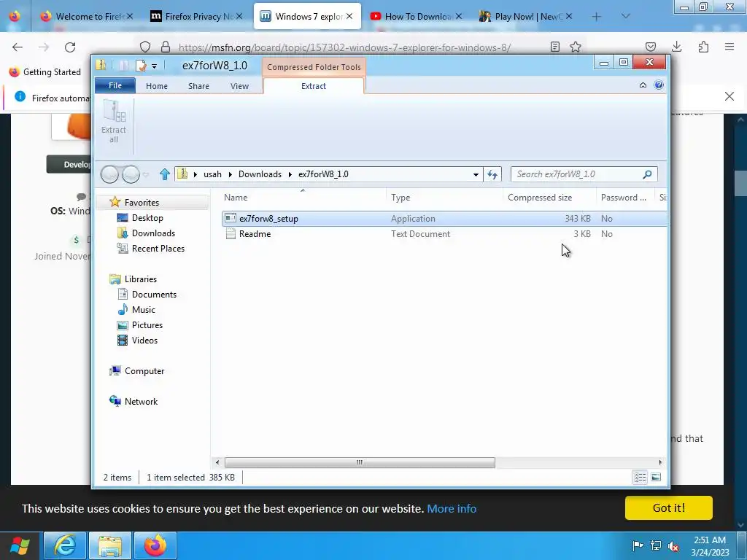This screenshot has width=747, height=560.
Task: Open Firefox downloads panel
Action: pos(676,47)
